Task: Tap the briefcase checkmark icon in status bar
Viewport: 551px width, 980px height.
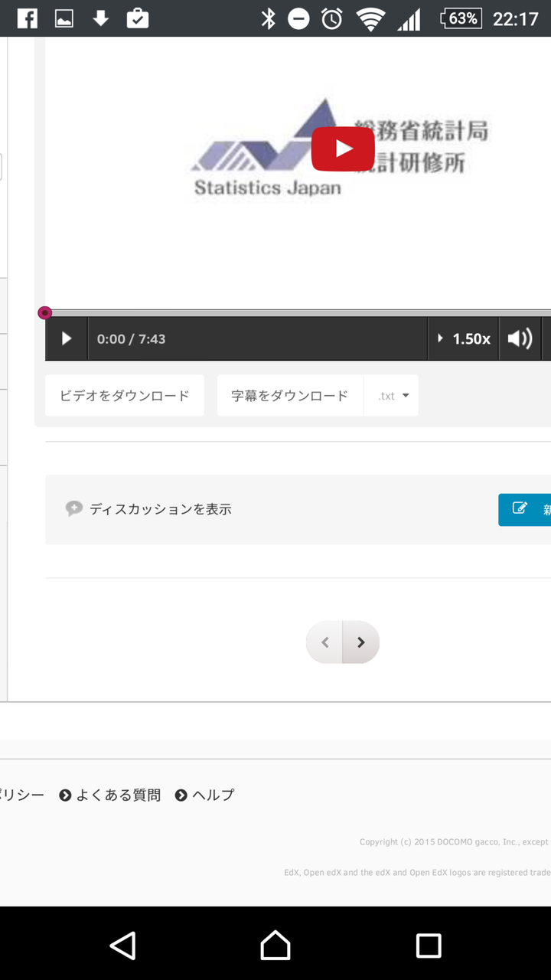Action: pos(138,18)
